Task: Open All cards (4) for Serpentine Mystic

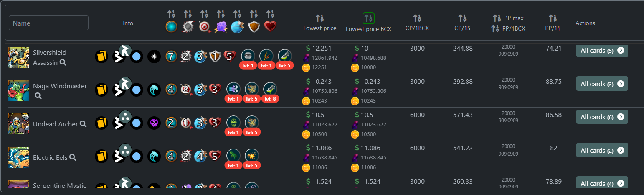Action: click(x=602, y=183)
